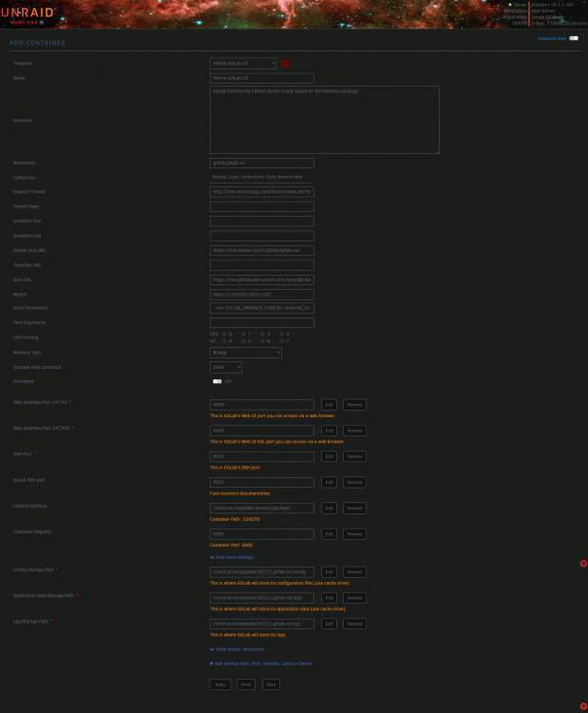Click the Repository field gitlab/gitlab-ce

pyautogui.click(x=262, y=163)
